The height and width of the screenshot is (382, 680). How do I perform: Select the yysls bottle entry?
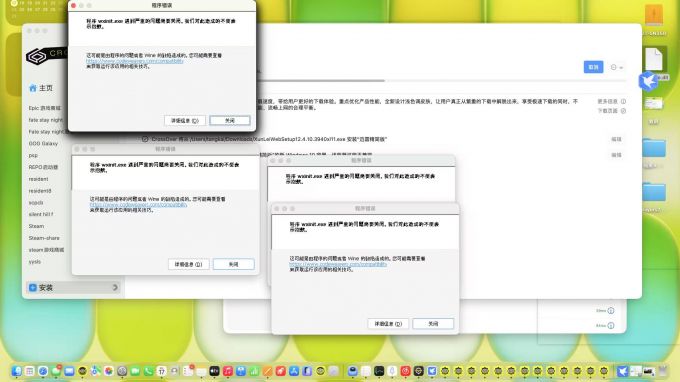click(35, 261)
